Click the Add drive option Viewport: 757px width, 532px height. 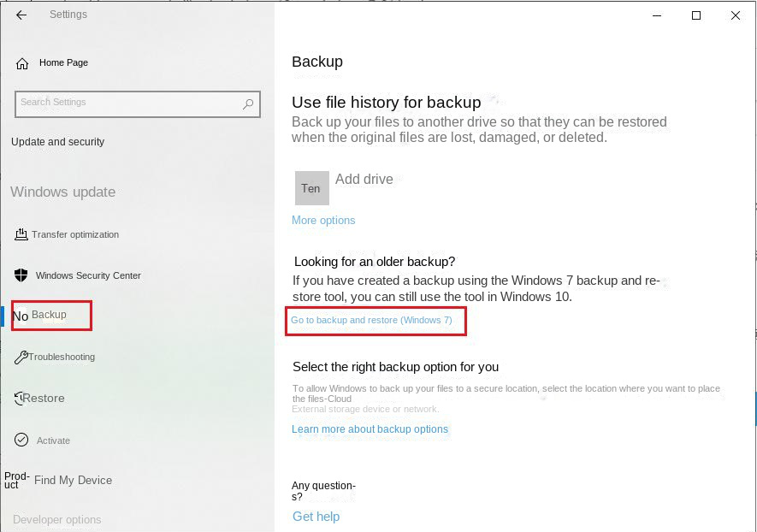tap(364, 180)
